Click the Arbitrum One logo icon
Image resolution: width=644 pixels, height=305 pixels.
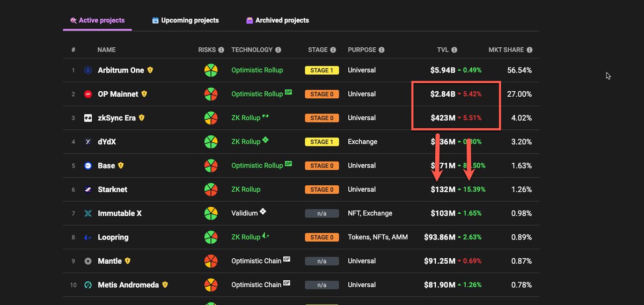[x=88, y=70]
